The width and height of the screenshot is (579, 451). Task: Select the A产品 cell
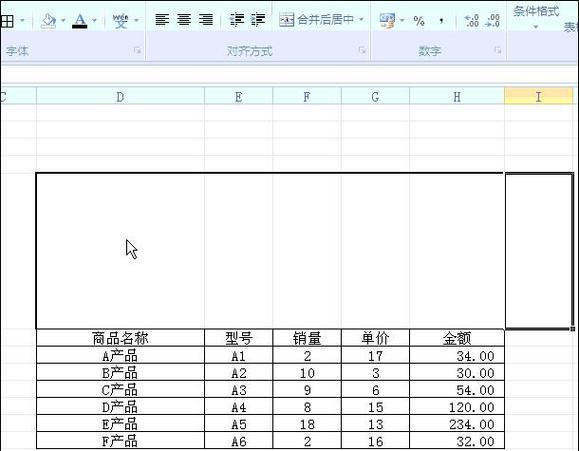pos(120,355)
